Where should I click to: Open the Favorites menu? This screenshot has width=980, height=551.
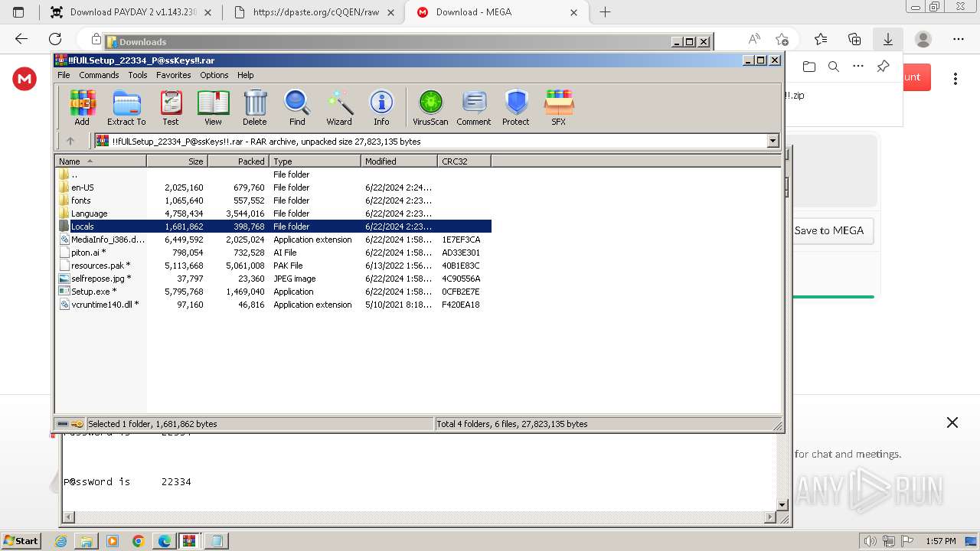click(174, 75)
